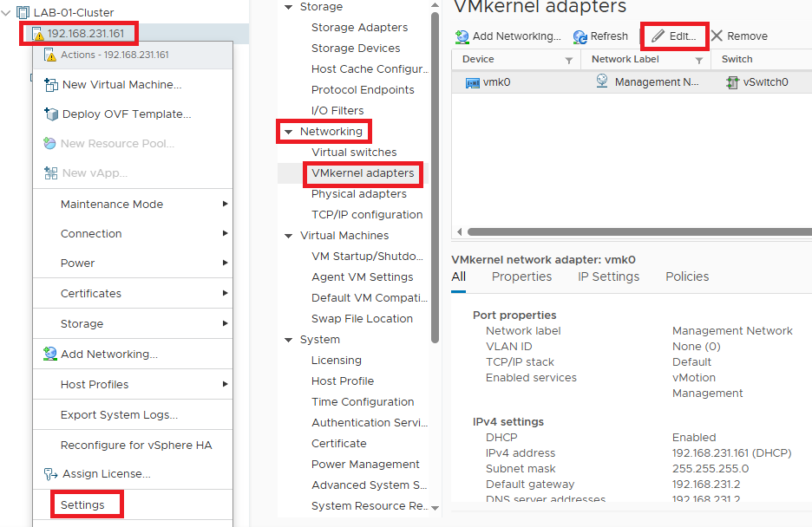Expand the Certificates submenu arrow

point(225,293)
